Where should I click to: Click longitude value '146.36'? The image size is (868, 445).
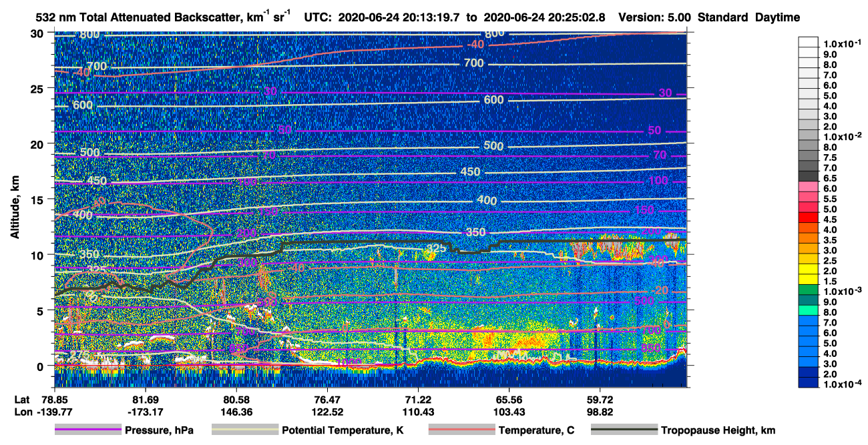click(236, 412)
